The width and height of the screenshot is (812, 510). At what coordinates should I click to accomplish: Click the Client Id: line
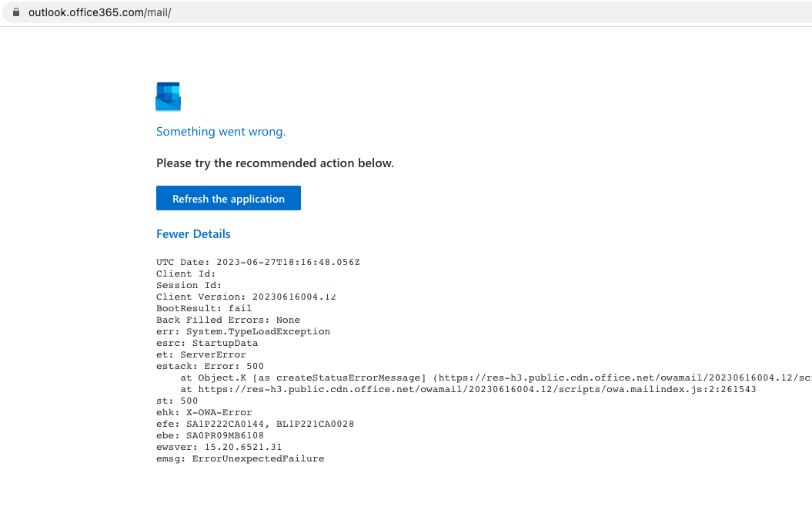click(186, 273)
